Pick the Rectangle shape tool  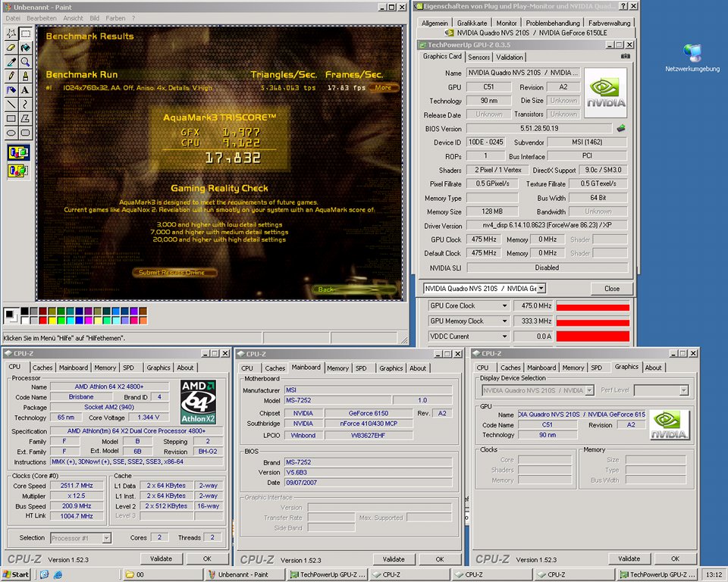coord(11,118)
